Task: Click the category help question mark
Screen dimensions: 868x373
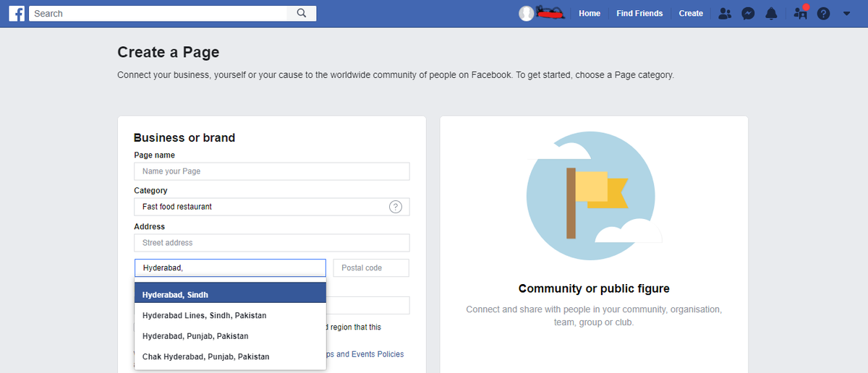Action: (396, 207)
